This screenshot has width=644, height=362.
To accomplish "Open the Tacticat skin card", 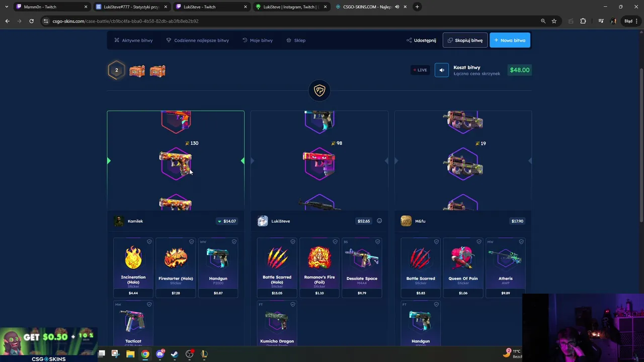I will 133,323.
